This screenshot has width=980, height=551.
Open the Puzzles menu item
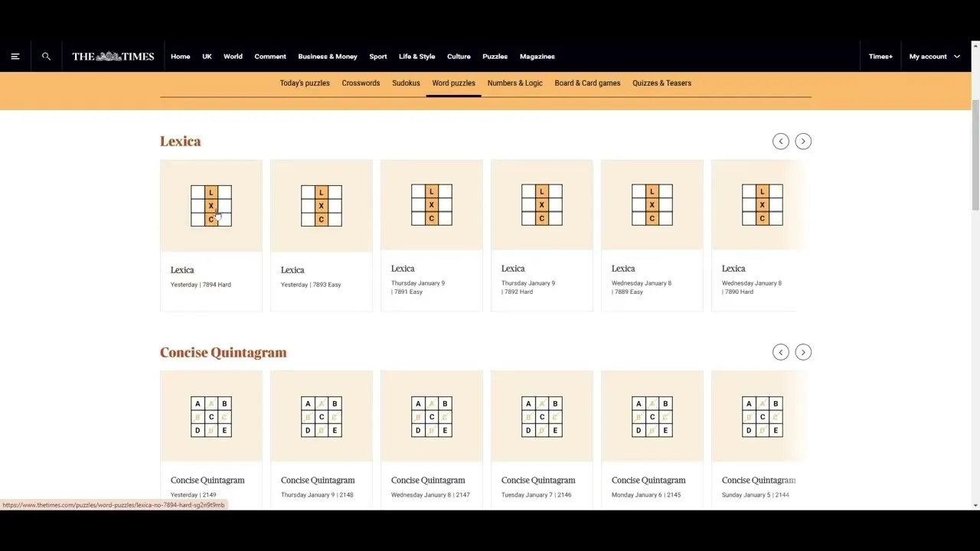coord(495,57)
